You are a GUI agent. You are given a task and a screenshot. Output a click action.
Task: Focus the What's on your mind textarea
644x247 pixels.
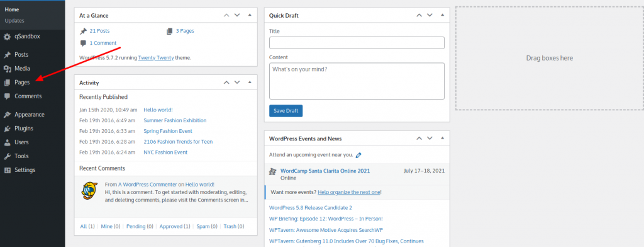357,81
